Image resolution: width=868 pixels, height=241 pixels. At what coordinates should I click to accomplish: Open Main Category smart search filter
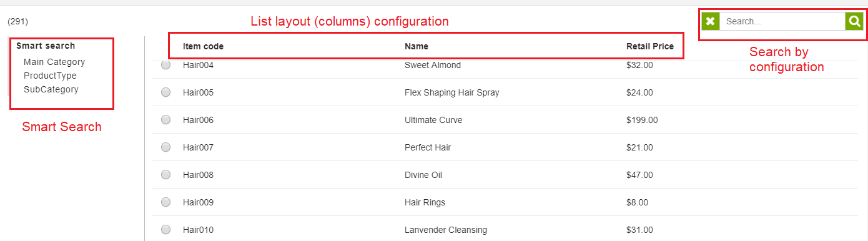click(54, 62)
